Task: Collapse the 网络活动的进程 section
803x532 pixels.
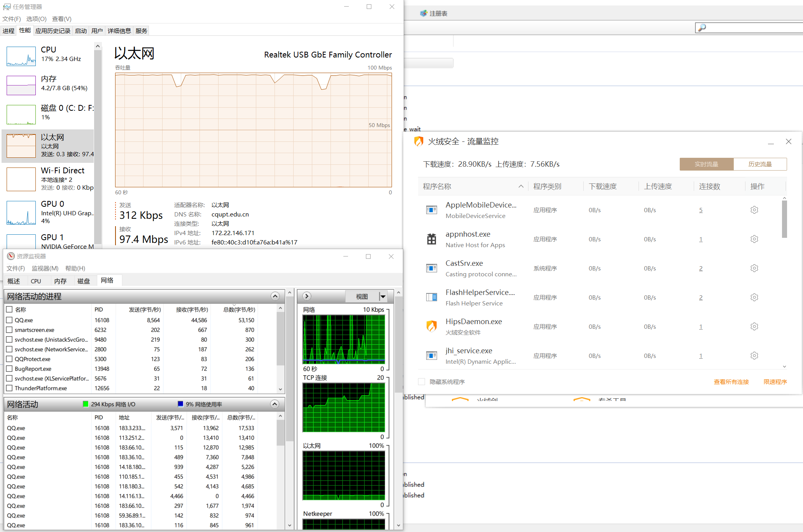Action: tap(275, 296)
